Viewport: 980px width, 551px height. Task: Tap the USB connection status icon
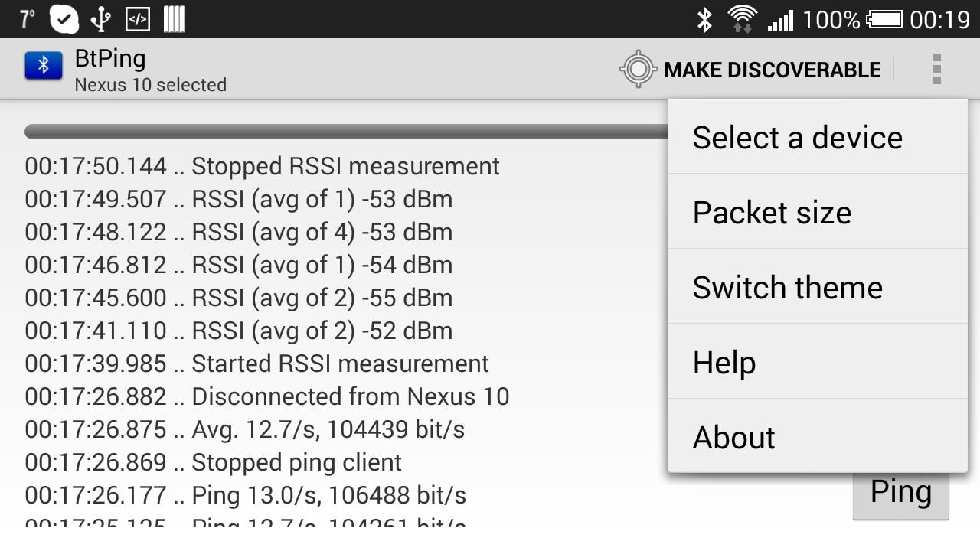[x=100, y=19]
